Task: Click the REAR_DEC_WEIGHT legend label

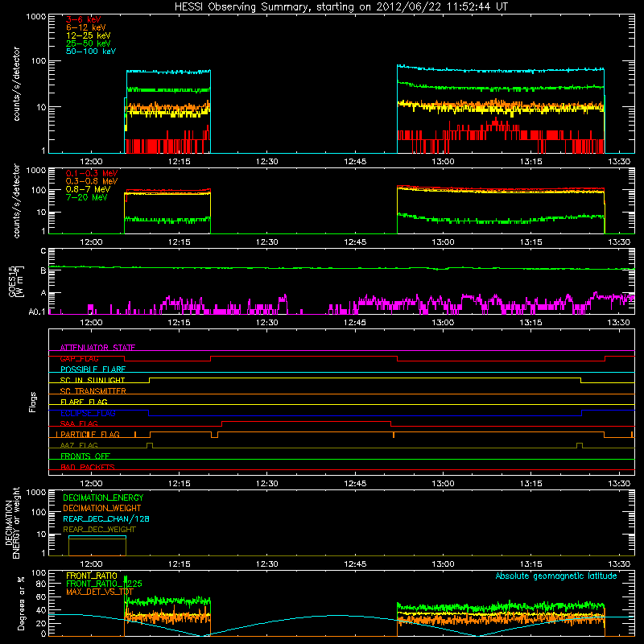Action: 99,530
